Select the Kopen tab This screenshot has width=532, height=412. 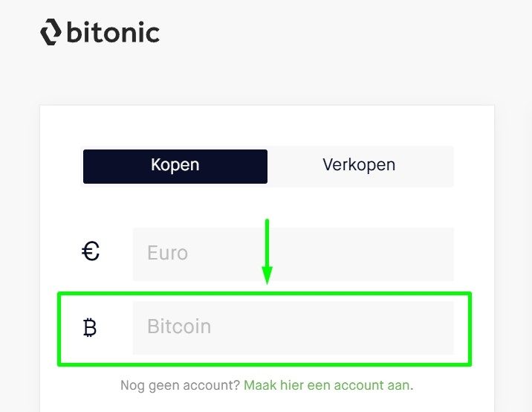175,166
